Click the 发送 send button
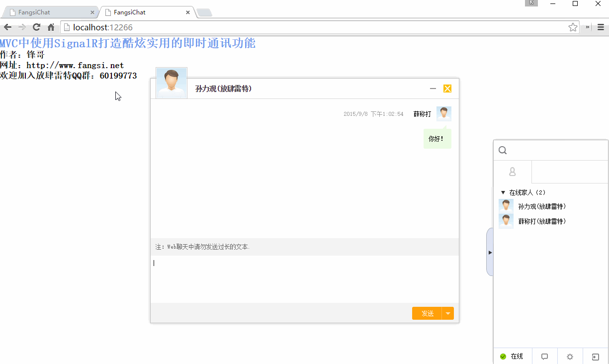 (427, 313)
